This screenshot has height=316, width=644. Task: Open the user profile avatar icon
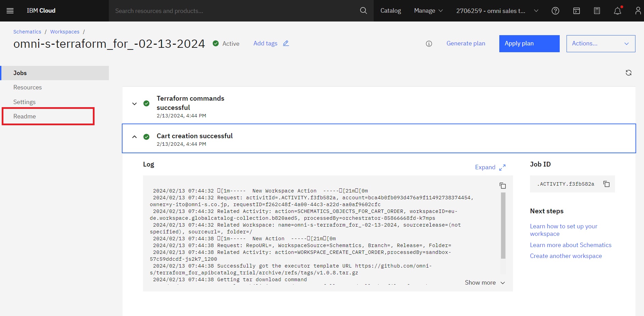coord(638,11)
